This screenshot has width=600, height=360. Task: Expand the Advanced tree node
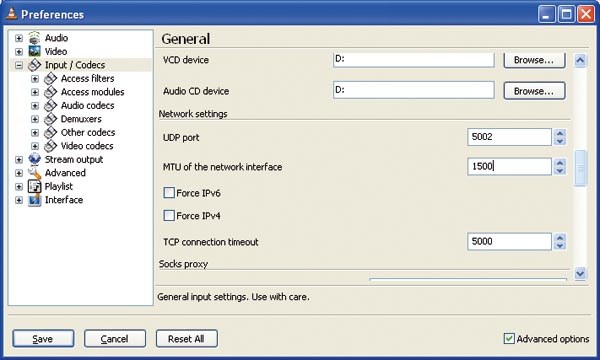19,173
